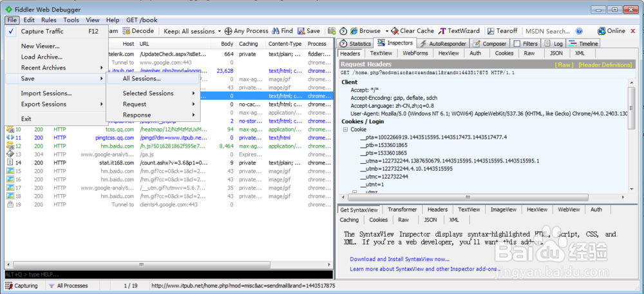The image size is (644, 294).
Task: Sort sessions by the Body column header
Action: tap(223, 44)
